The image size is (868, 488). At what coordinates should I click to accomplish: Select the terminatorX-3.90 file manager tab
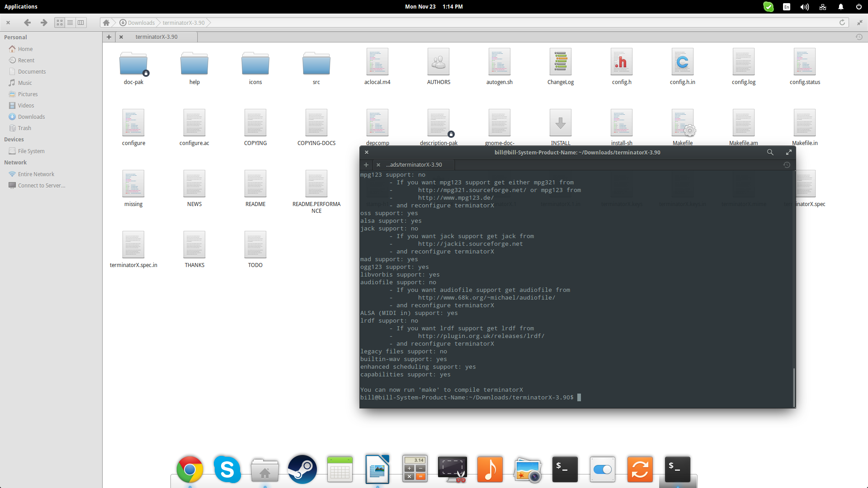point(156,37)
